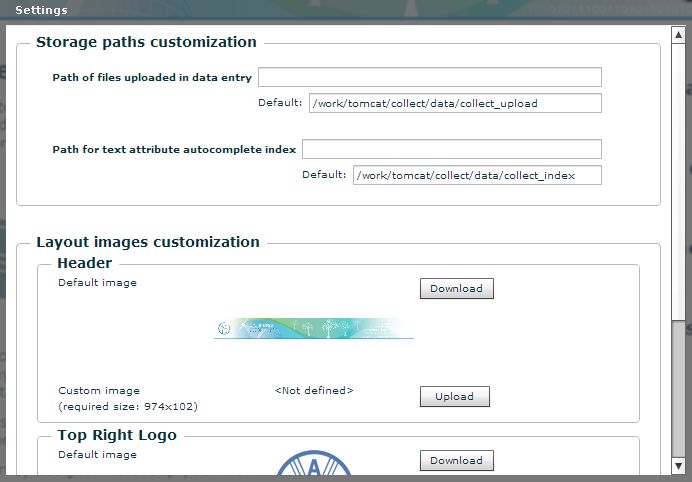Screen dimensions: 692x482
Task: Download the Header default image
Action: [x=457, y=289]
